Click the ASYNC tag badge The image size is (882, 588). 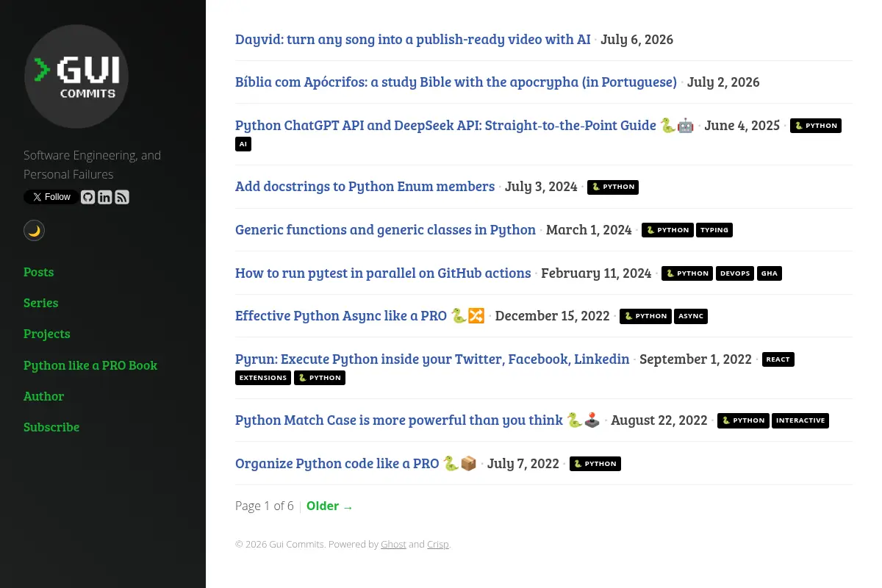(691, 316)
